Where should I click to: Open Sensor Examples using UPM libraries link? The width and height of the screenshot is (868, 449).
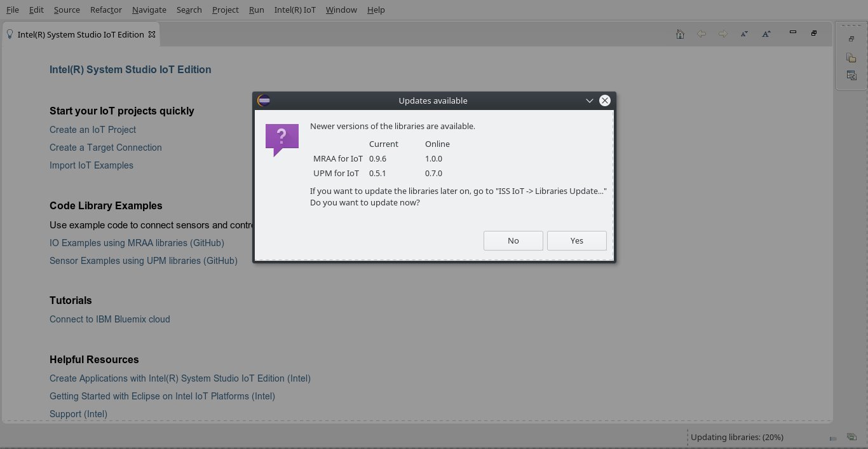click(x=144, y=261)
